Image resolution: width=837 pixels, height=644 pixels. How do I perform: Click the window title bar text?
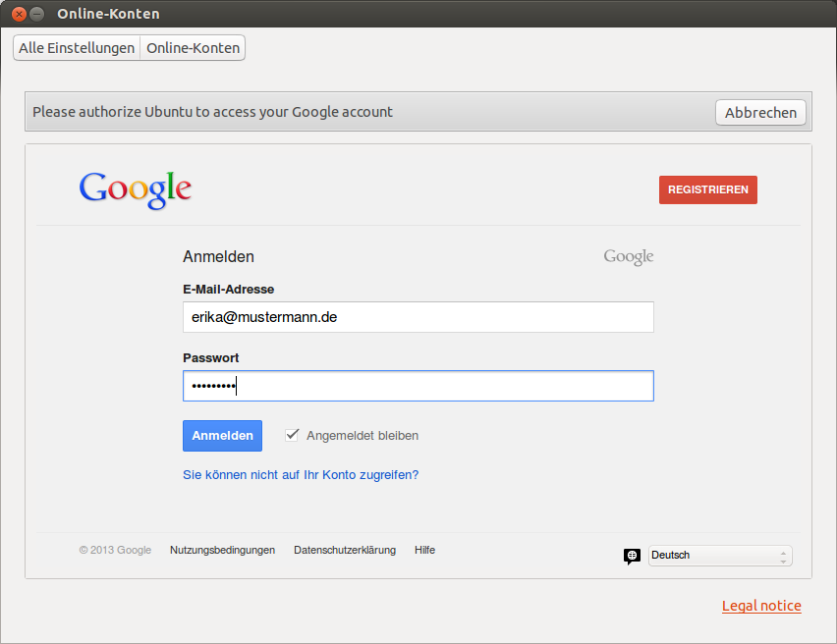point(108,14)
